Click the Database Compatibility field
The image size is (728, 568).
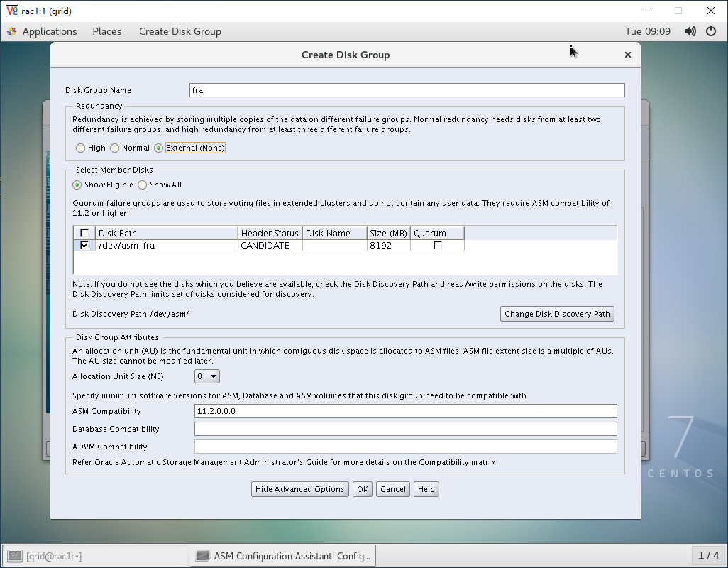point(406,429)
